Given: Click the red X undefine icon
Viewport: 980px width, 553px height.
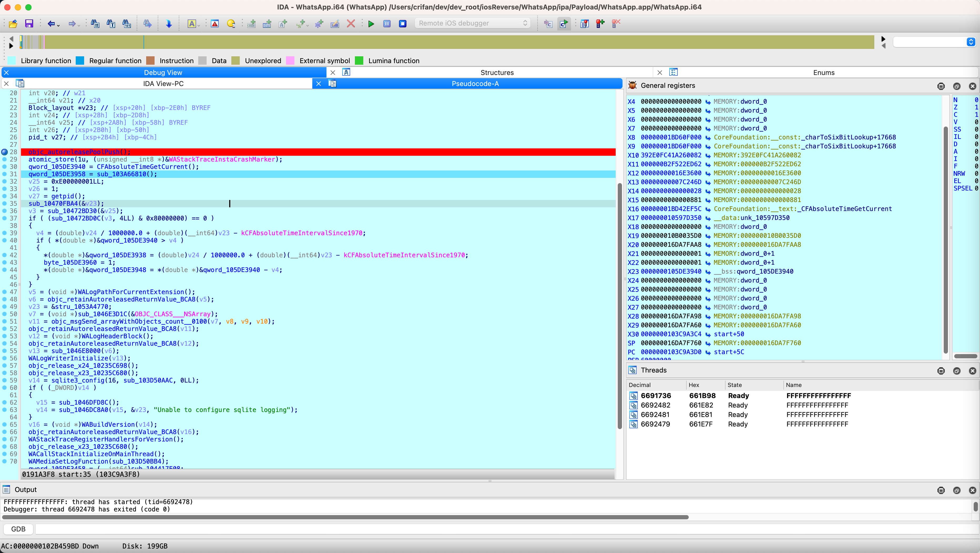Looking at the screenshot, I should (x=351, y=24).
